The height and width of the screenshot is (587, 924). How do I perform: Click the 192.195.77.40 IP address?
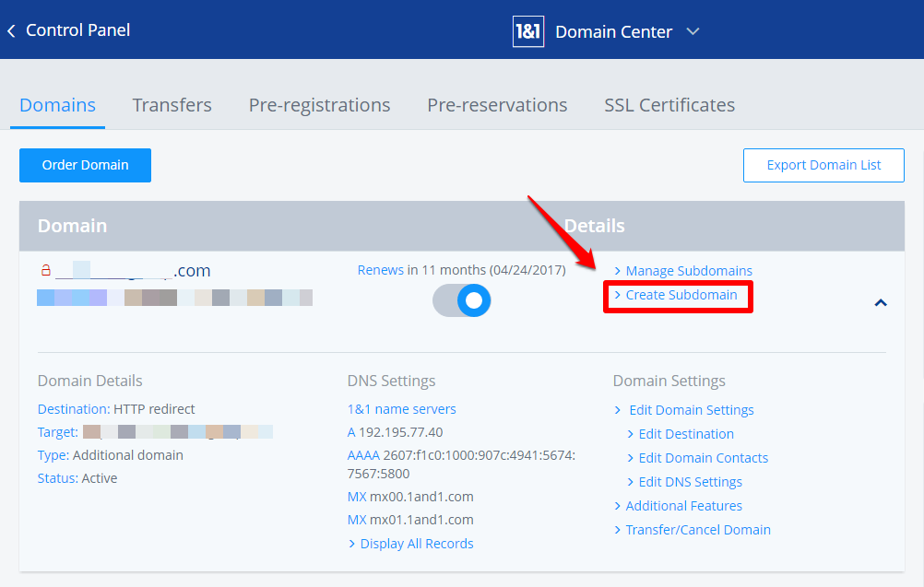point(401,432)
